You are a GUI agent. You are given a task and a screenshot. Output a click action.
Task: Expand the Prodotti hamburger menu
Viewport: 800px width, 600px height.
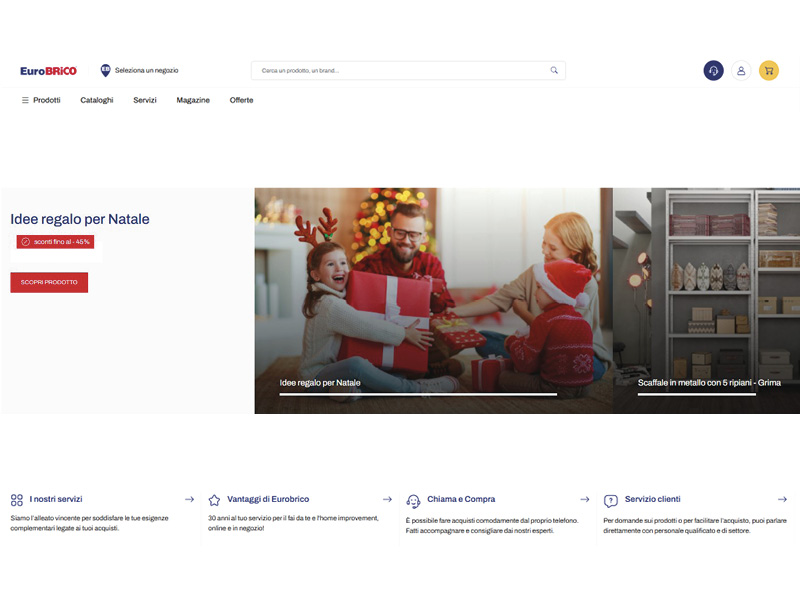[40, 100]
